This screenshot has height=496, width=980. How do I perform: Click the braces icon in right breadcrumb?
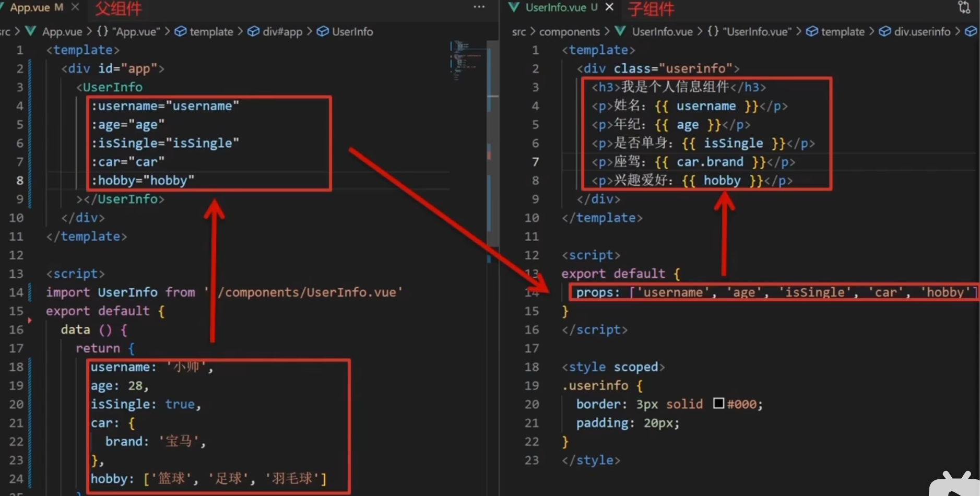click(713, 31)
